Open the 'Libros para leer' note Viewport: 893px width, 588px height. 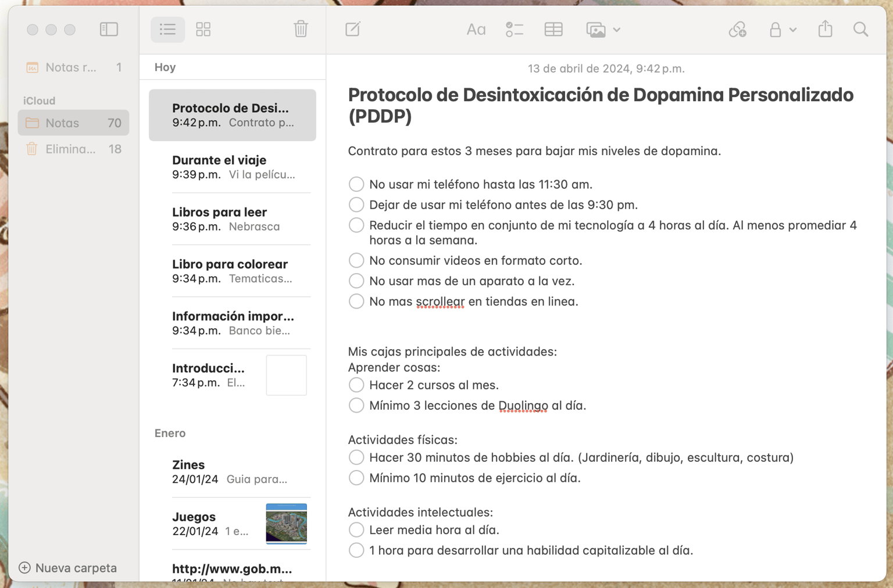[233, 219]
